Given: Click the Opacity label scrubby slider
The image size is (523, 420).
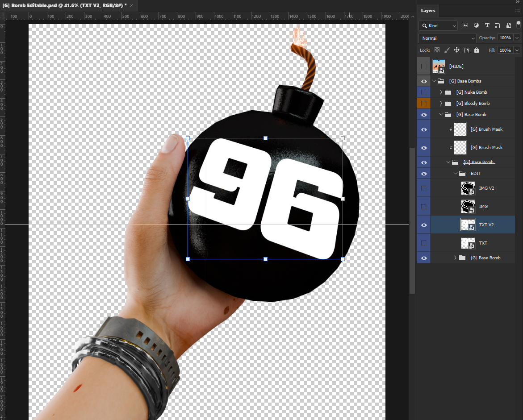Looking at the screenshot, I should click(487, 38).
